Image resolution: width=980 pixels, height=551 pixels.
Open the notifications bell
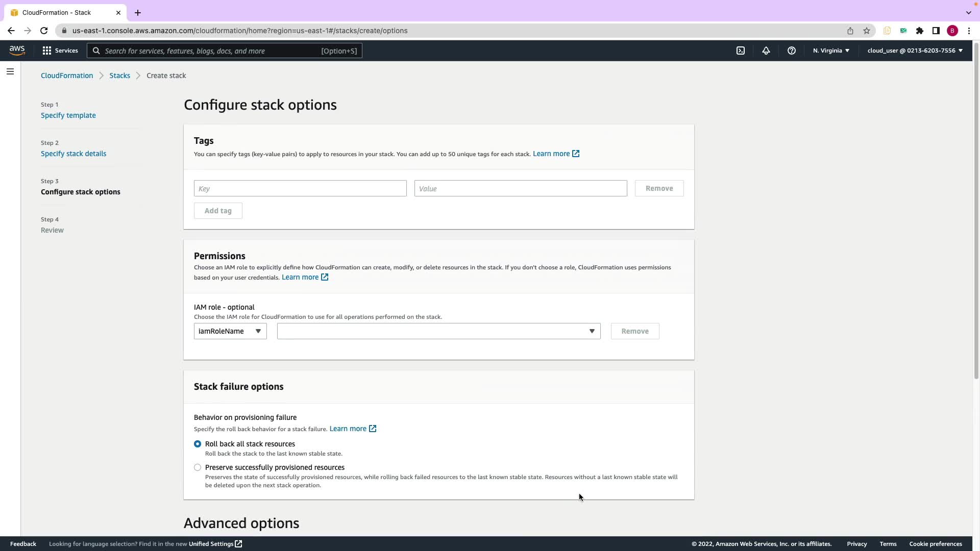pos(766,51)
